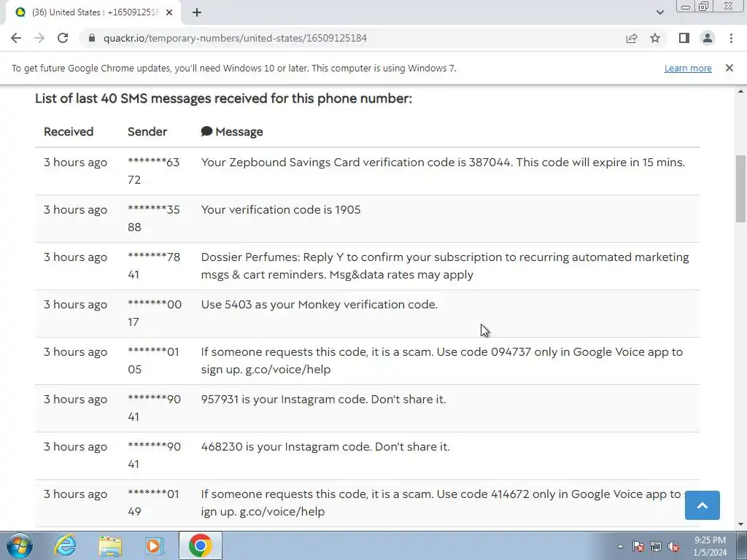
Task: Click the scrollbar down arrow
Action: [x=741, y=524]
